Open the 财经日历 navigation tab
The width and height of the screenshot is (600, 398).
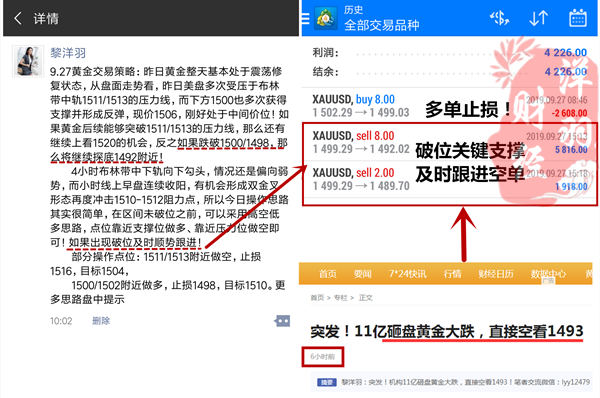pos(496,274)
